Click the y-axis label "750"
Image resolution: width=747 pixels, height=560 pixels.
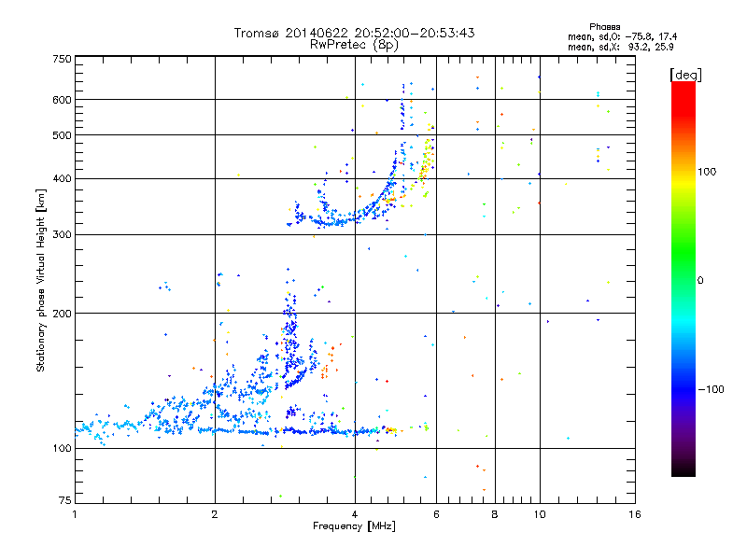[62, 59]
